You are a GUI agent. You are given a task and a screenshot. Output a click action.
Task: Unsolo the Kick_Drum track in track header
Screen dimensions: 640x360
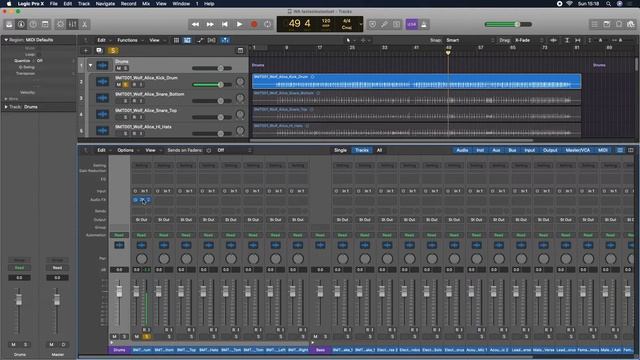(125, 84)
